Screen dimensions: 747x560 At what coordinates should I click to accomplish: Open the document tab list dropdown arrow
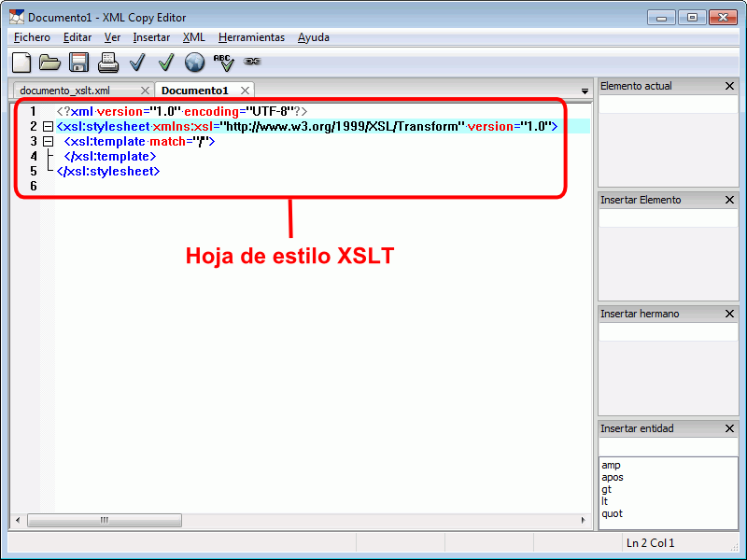tap(585, 91)
